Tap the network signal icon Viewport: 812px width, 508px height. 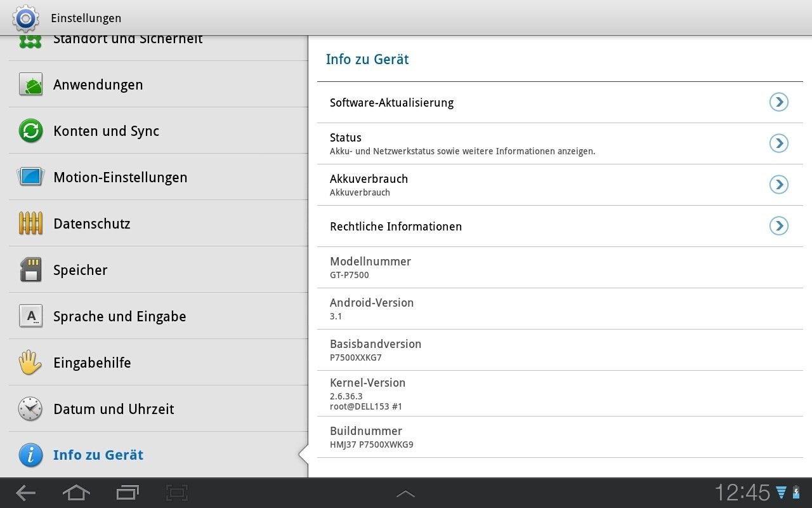pyautogui.click(x=781, y=493)
